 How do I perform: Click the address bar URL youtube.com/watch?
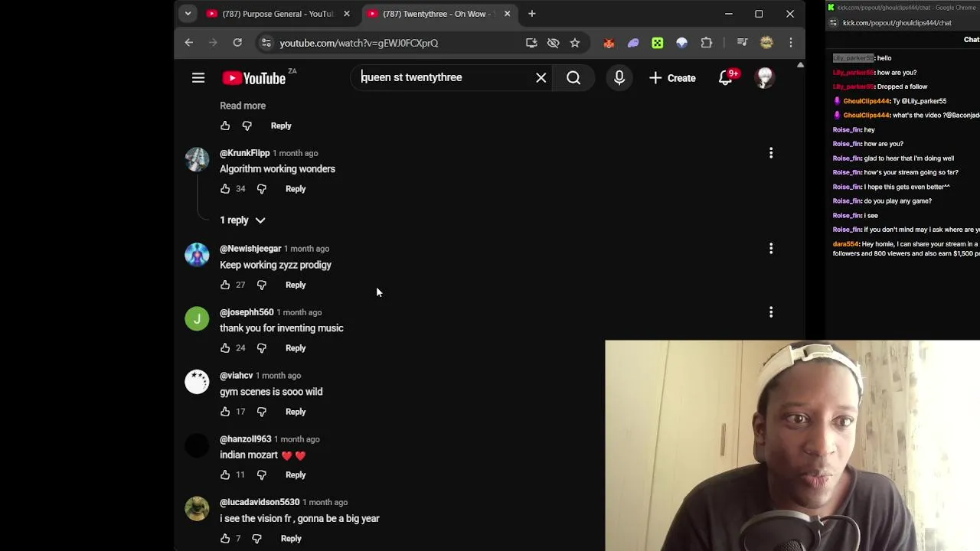(x=359, y=43)
